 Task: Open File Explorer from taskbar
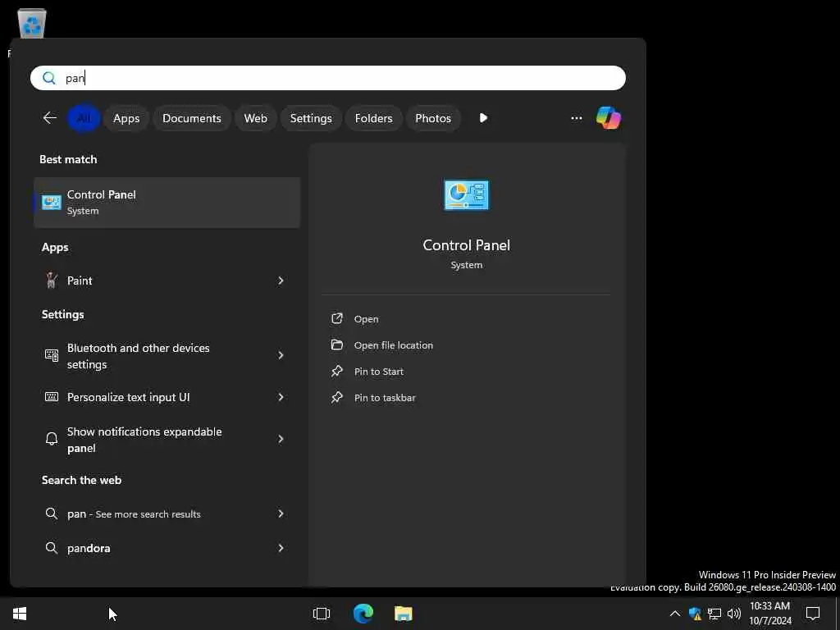[x=404, y=614]
